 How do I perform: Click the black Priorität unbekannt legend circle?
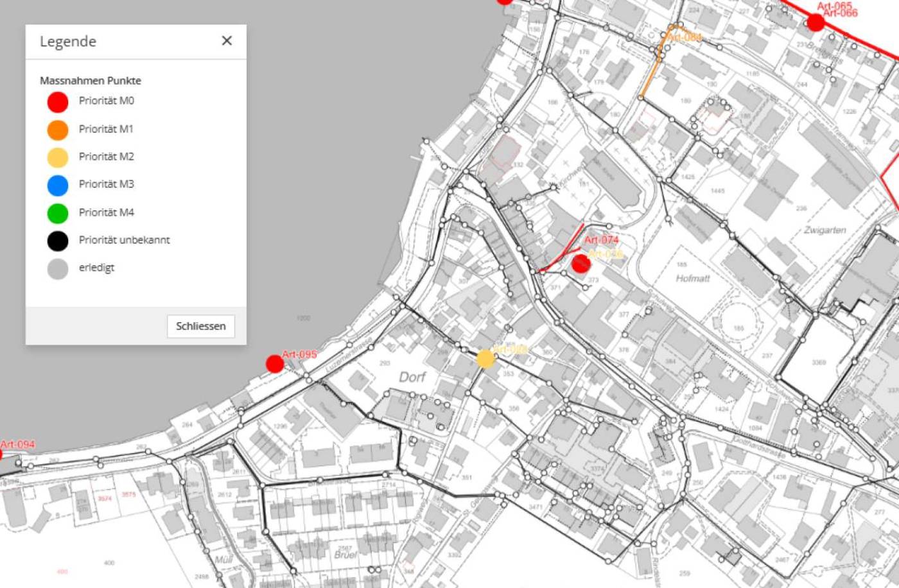click(x=58, y=241)
